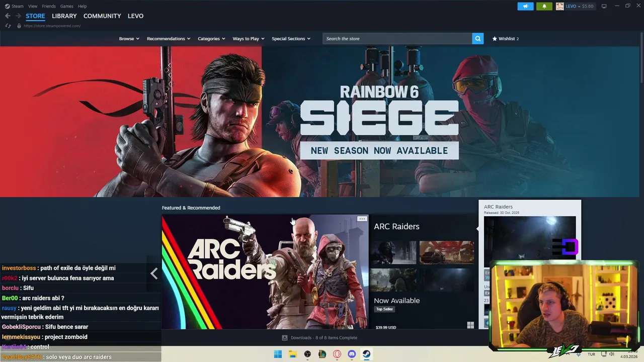Image resolution: width=644 pixels, height=362 pixels.
Task: Reload the store page
Action: click(8, 26)
